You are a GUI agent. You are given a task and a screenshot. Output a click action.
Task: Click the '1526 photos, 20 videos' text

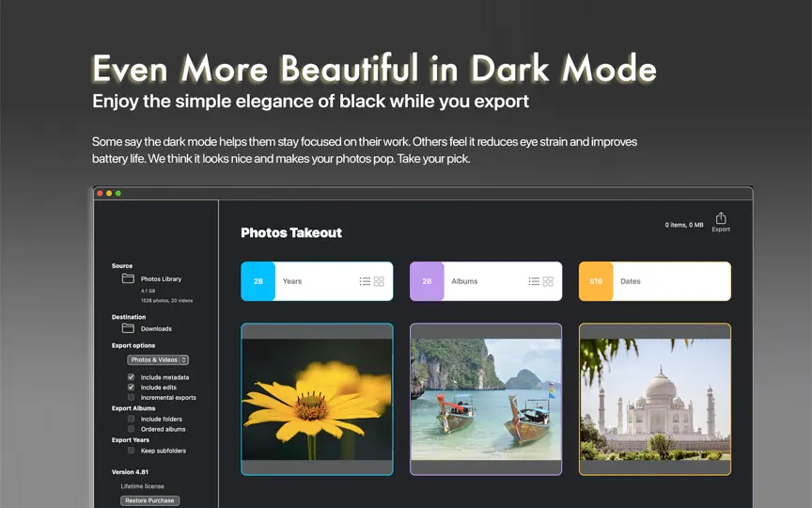166,301
